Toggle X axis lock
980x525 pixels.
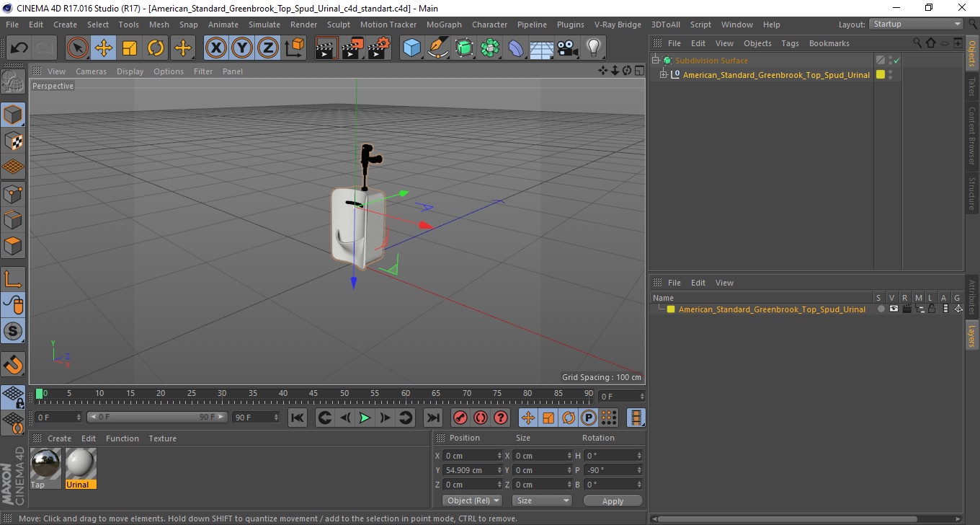[x=216, y=48]
